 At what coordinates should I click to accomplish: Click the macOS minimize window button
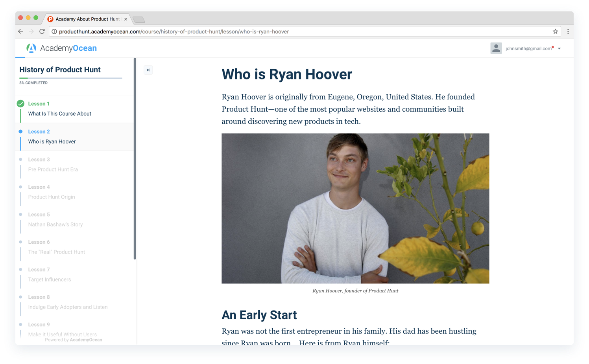pos(28,18)
